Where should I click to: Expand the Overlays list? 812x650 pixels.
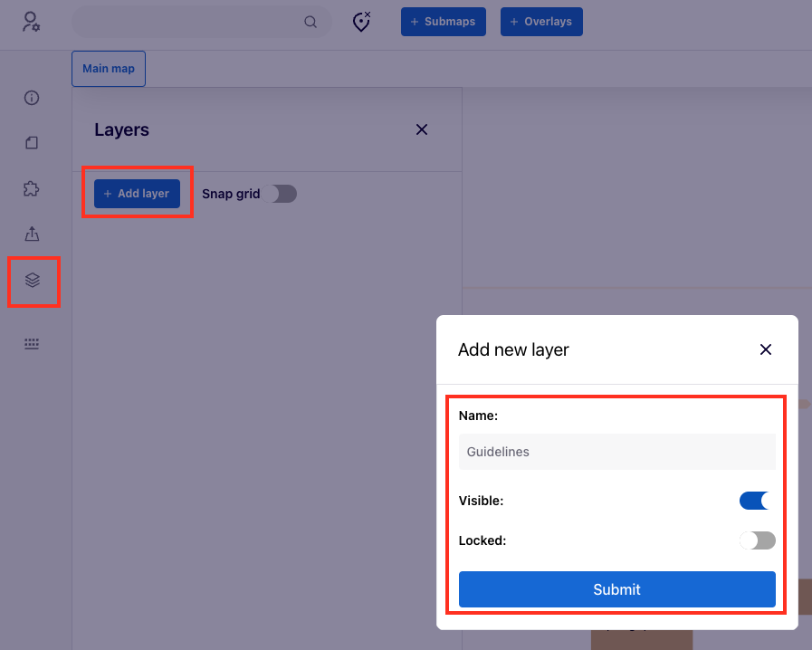pos(540,22)
